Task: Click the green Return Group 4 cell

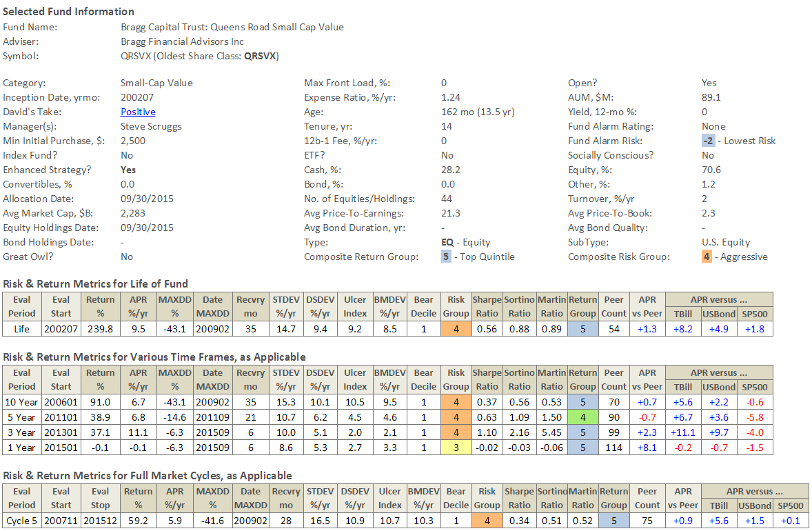Action: 582,417
